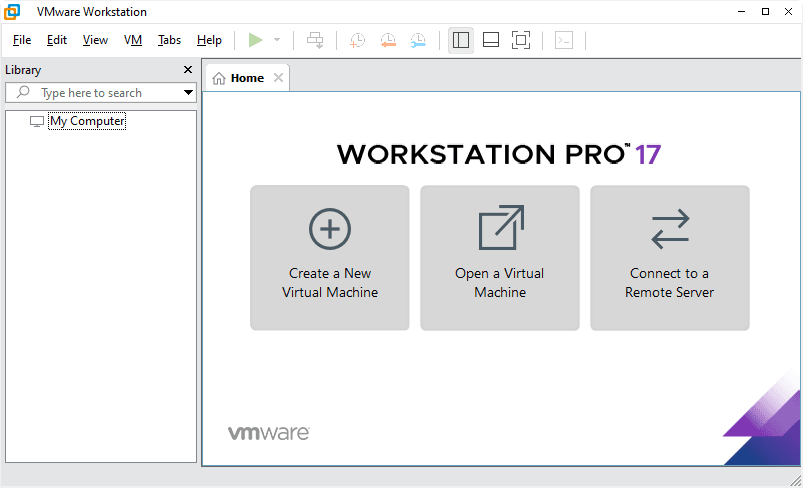Open the File menu
The width and height of the screenshot is (803, 488).
click(22, 40)
